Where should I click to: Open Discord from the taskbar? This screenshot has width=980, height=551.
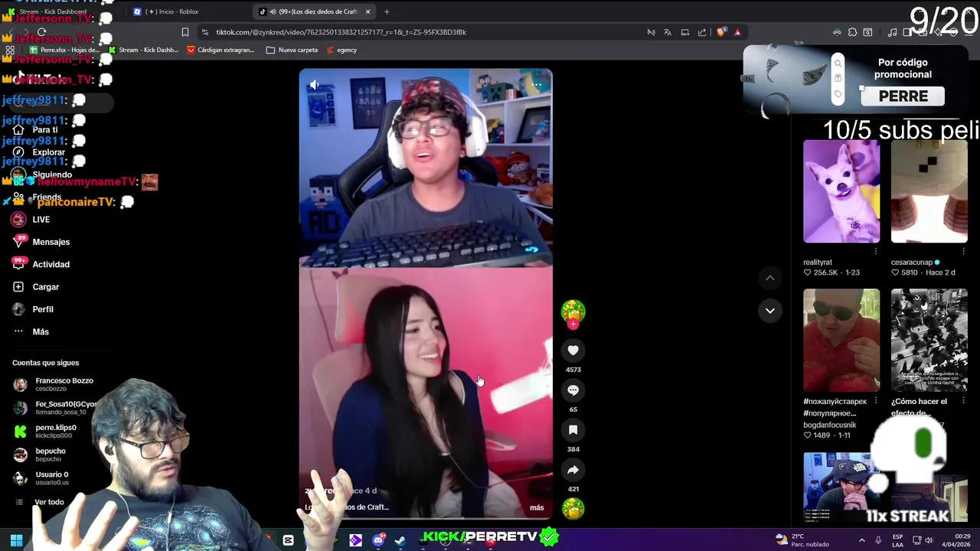coord(378,540)
